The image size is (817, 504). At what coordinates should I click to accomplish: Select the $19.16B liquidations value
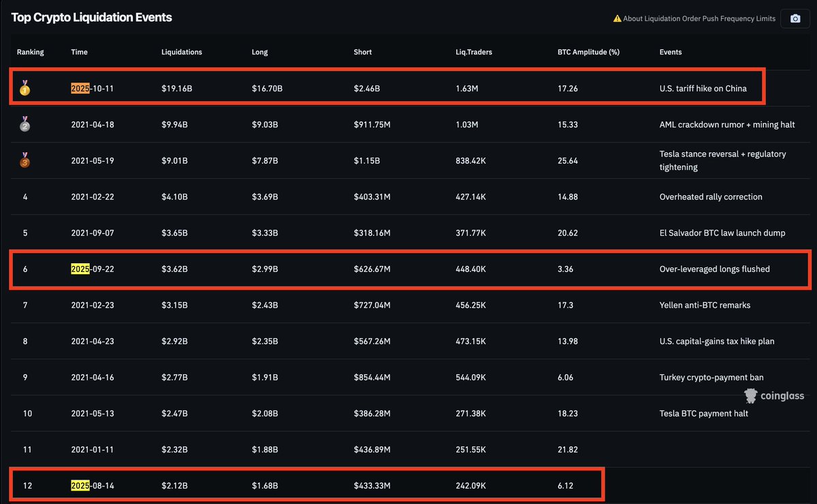(x=176, y=88)
